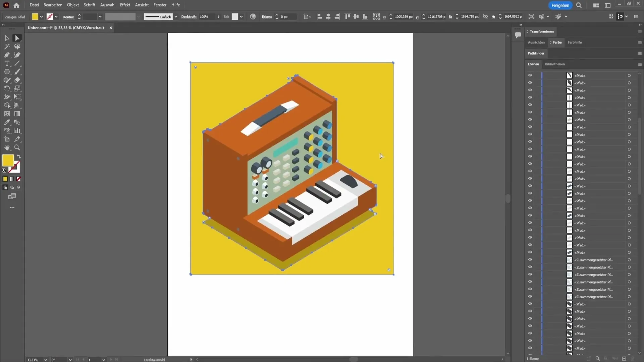Open the search magnifier in title bar

click(x=579, y=5)
